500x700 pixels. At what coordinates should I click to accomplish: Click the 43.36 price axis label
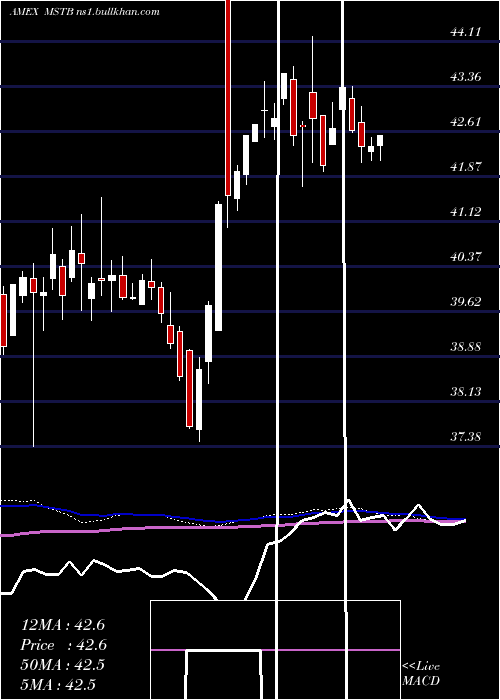coord(466,77)
